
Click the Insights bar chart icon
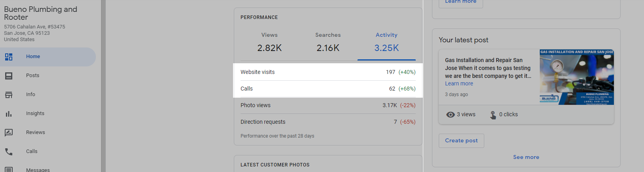point(9,114)
